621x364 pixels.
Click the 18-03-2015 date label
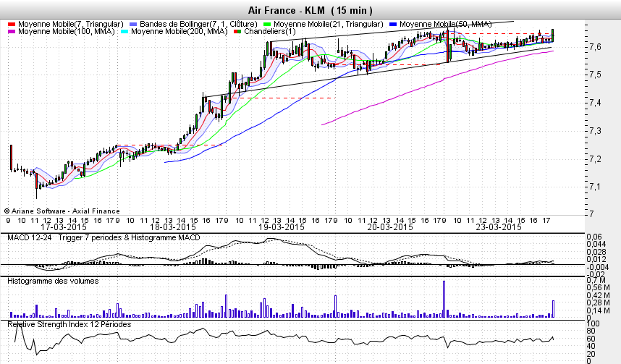[x=173, y=227]
